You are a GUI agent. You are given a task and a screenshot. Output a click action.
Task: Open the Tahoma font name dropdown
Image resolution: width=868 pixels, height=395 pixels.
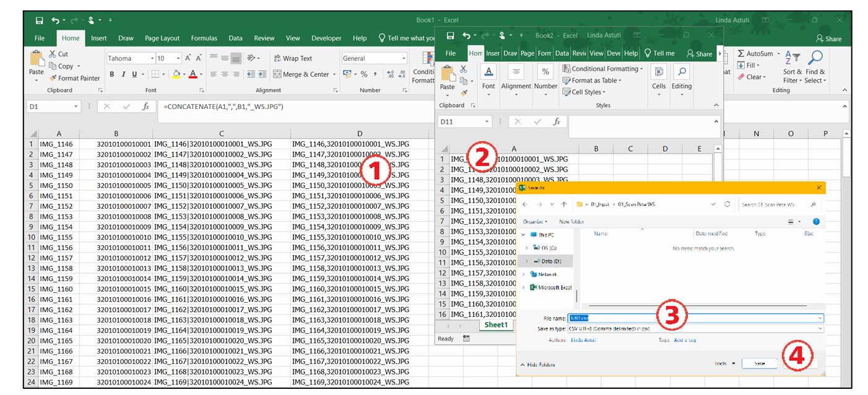pyautogui.click(x=152, y=58)
